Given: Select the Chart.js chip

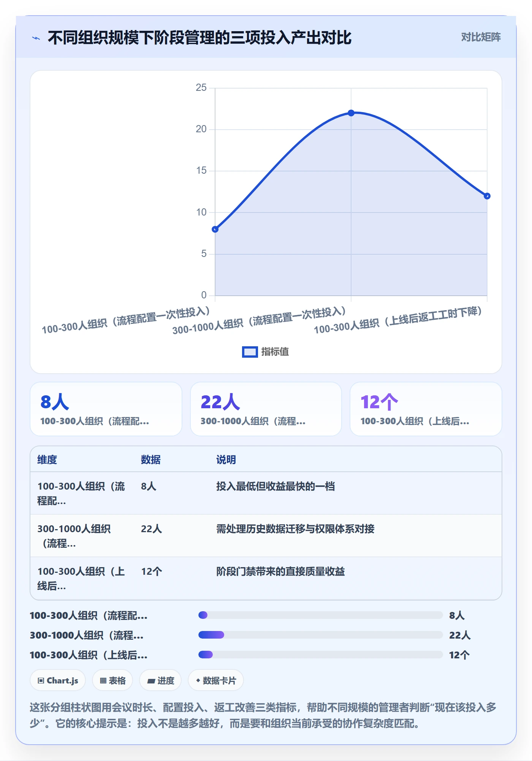Looking at the screenshot, I should (58, 680).
